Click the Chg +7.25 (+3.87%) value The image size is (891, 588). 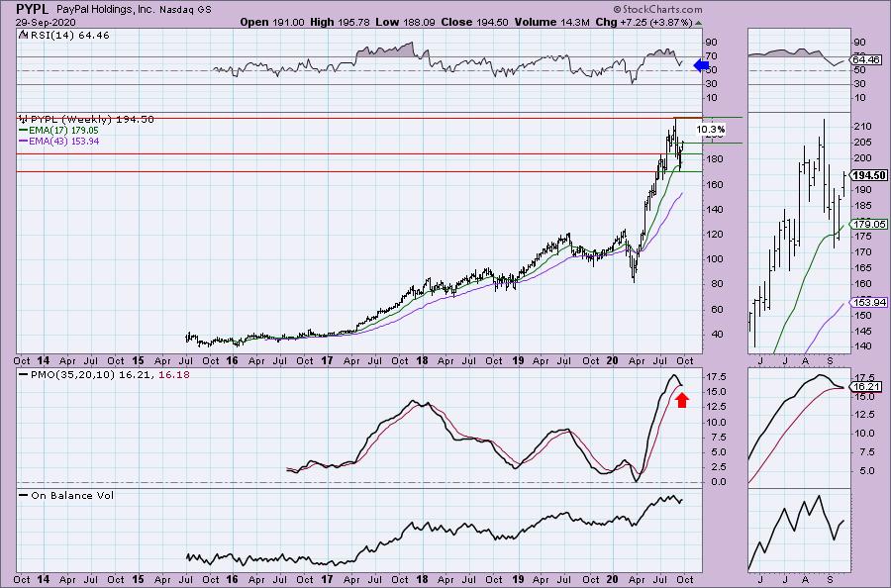click(x=643, y=22)
